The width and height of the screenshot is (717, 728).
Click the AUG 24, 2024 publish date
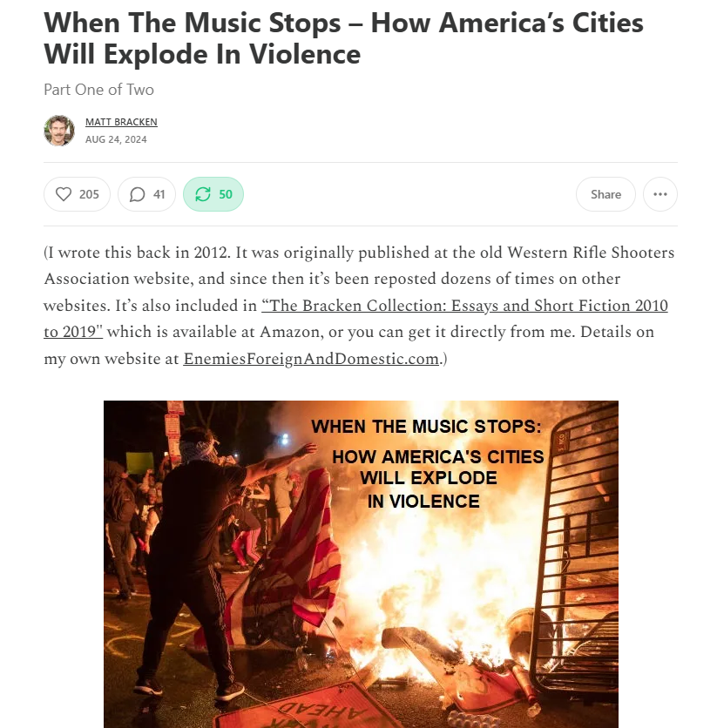coord(116,139)
